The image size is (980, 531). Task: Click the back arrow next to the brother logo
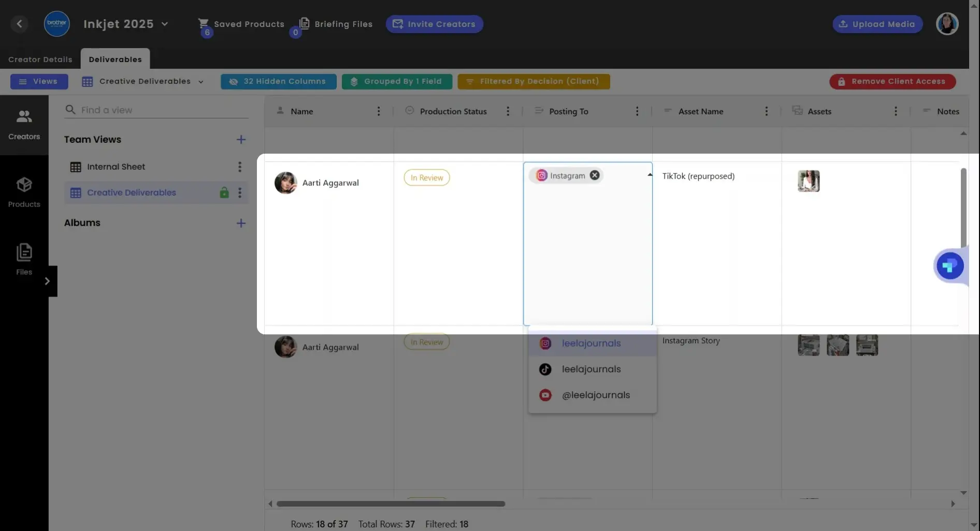click(19, 24)
